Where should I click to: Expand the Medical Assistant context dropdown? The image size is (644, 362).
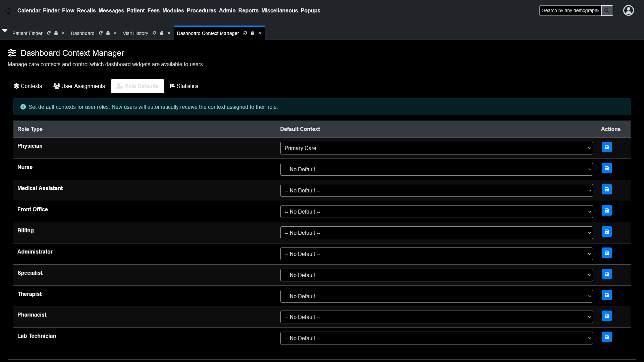tap(436, 190)
